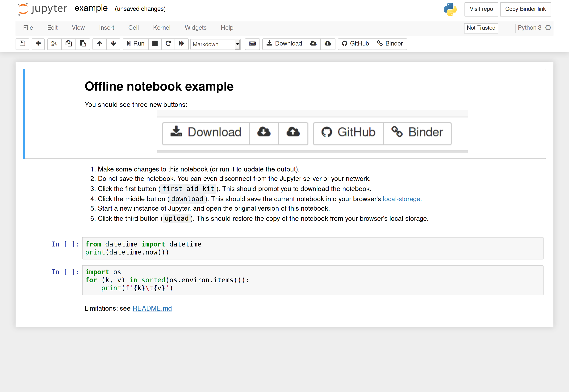Click the Visit repo button
This screenshot has width=569, height=392.
coord(481,9)
